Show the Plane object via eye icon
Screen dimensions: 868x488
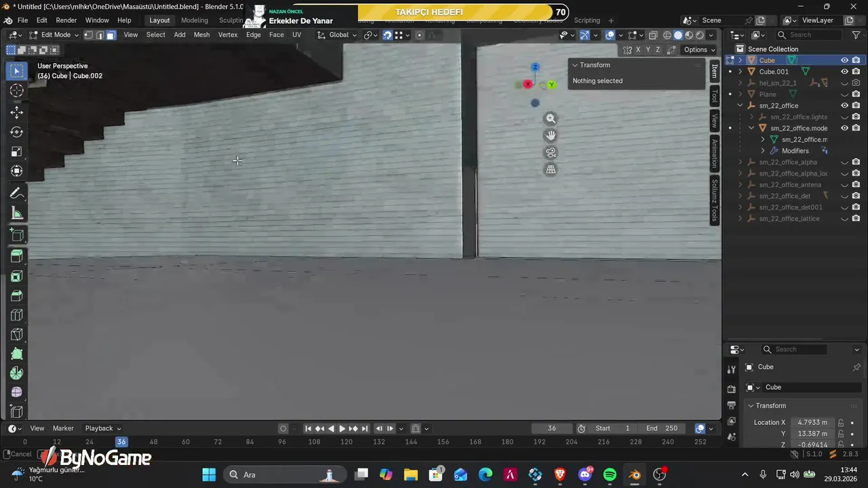(844, 94)
